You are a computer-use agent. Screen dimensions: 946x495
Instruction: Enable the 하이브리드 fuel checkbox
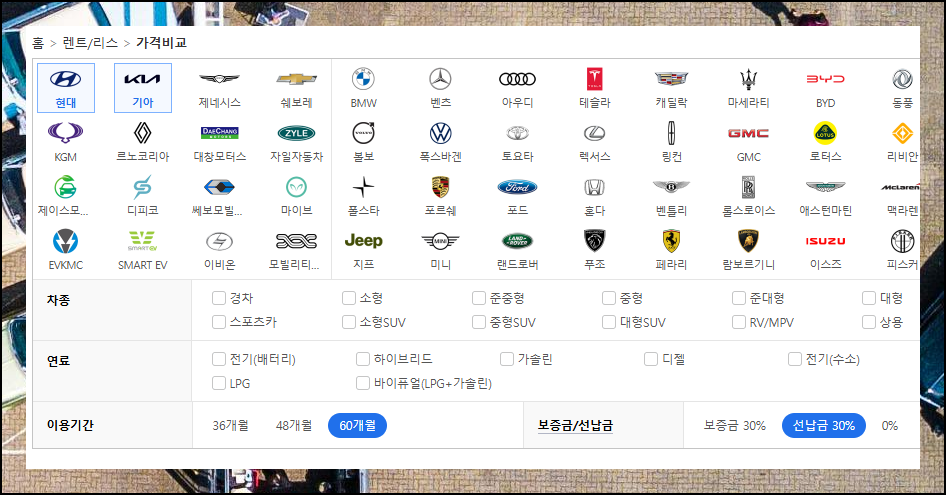pyautogui.click(x=363, y=359)
